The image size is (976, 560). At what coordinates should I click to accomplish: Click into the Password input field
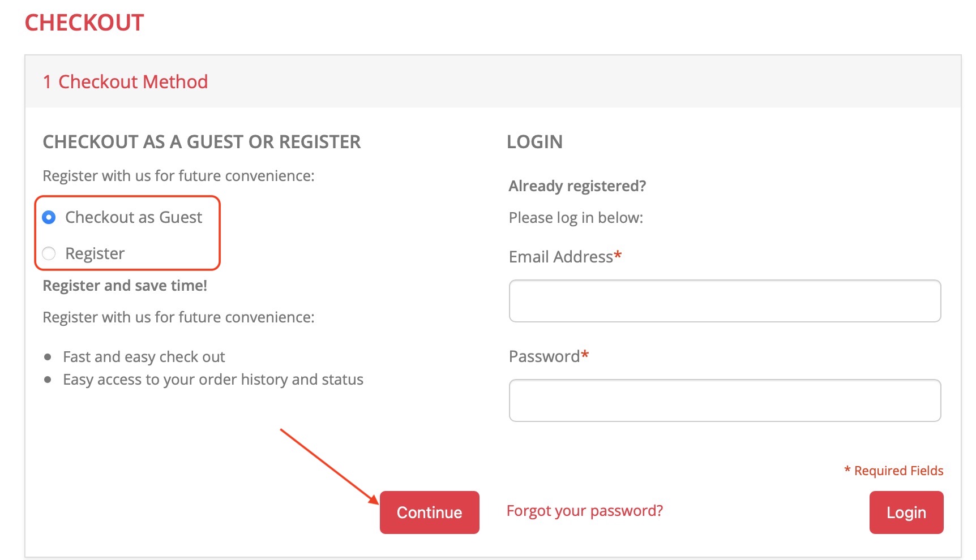click(x=725, y=400)
